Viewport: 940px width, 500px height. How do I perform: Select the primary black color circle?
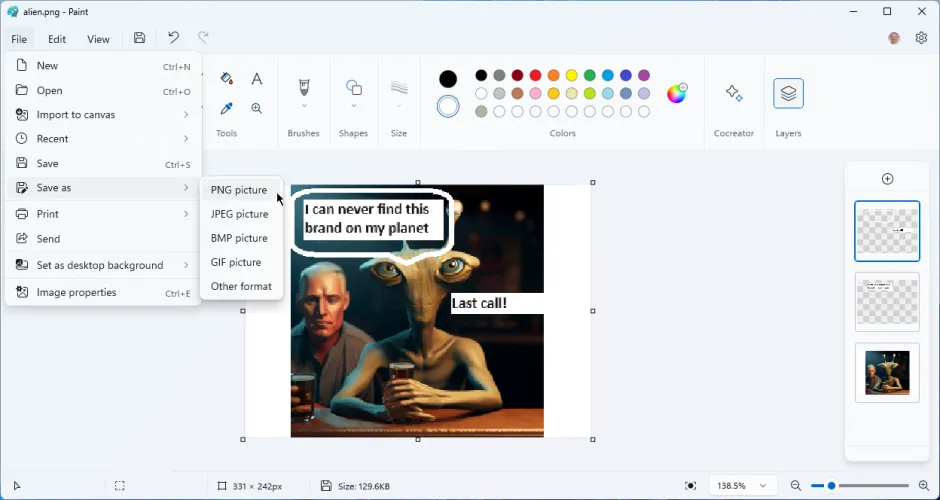[448, 79]
